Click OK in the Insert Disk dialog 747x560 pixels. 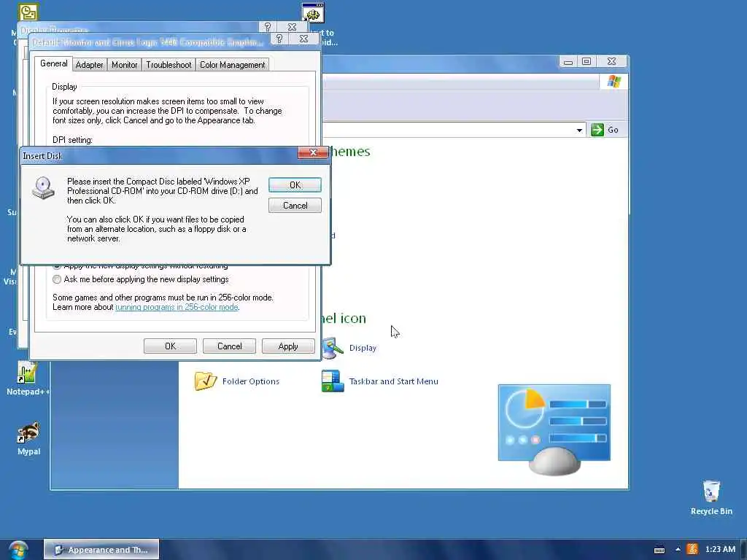(295, 184)
